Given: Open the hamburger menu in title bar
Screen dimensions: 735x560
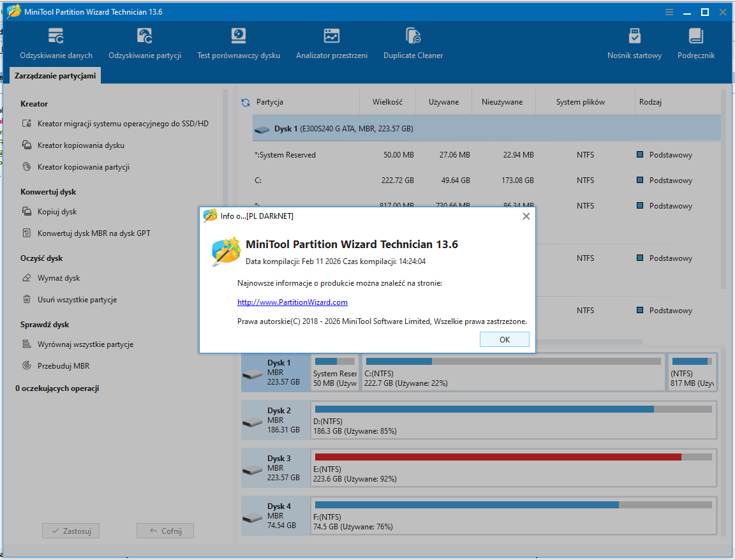Looking at the screenshot, I should click(669, 12).
